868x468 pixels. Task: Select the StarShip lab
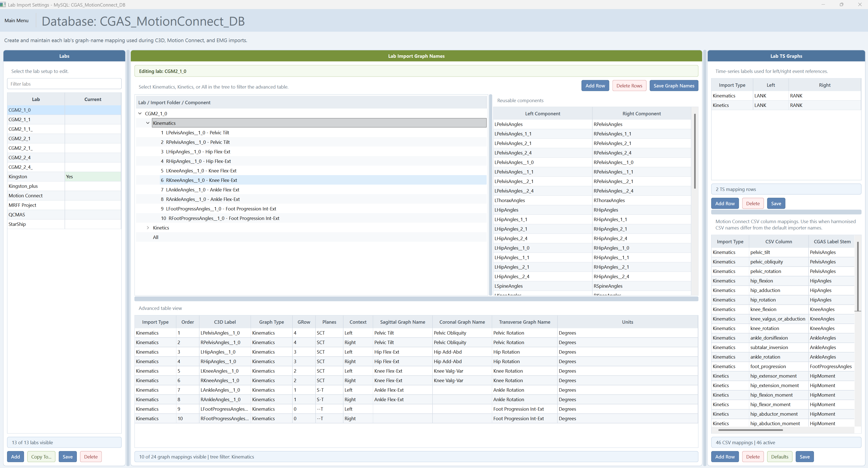[64, 224]
